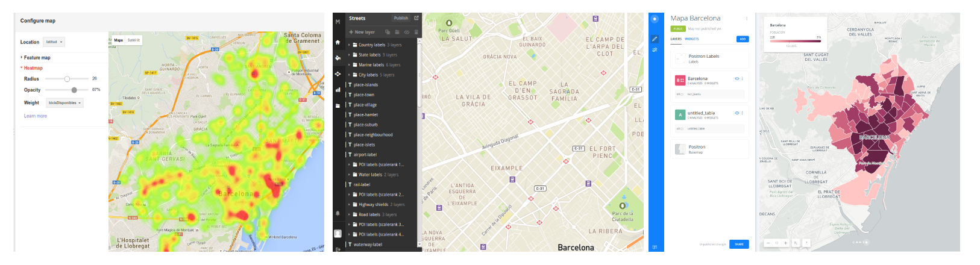Switch heatmap view to Satellite

(133, 40)
